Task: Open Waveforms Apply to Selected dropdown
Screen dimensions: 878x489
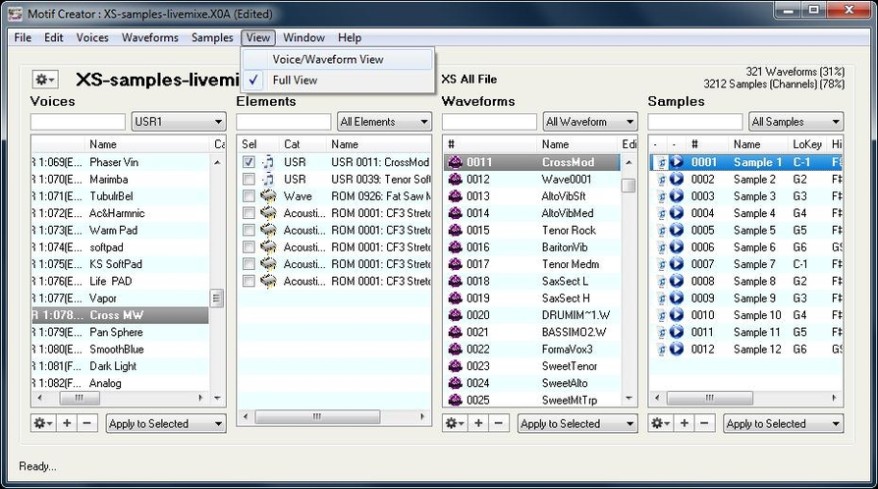Action: click(x=577, y=423)
